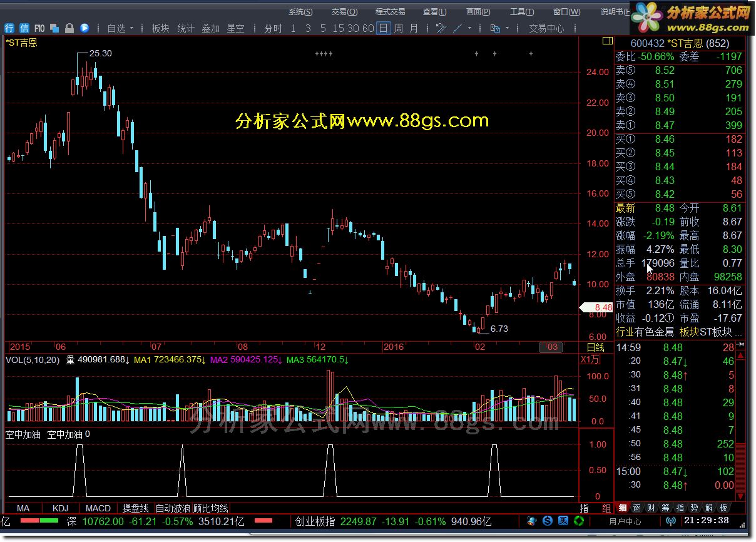Click the 03 month marker on time axis
Viewport: 756px width, 542px height.
click(552, 347)
